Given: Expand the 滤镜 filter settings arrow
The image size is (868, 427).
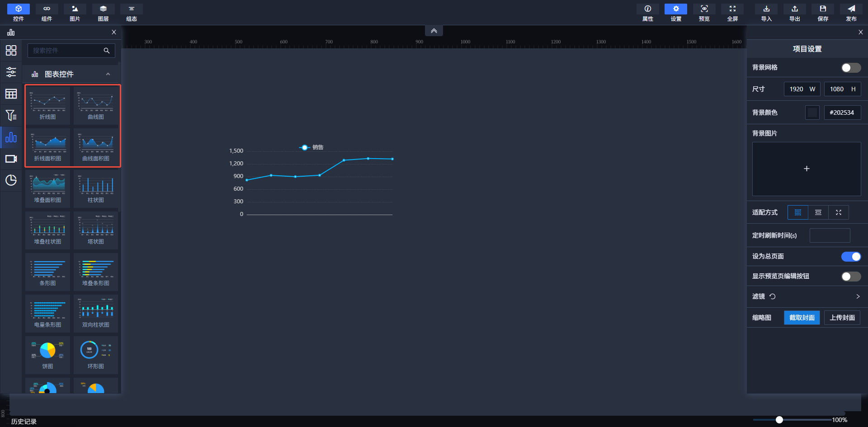Looking at the screenshot, I should click(858, 296).
